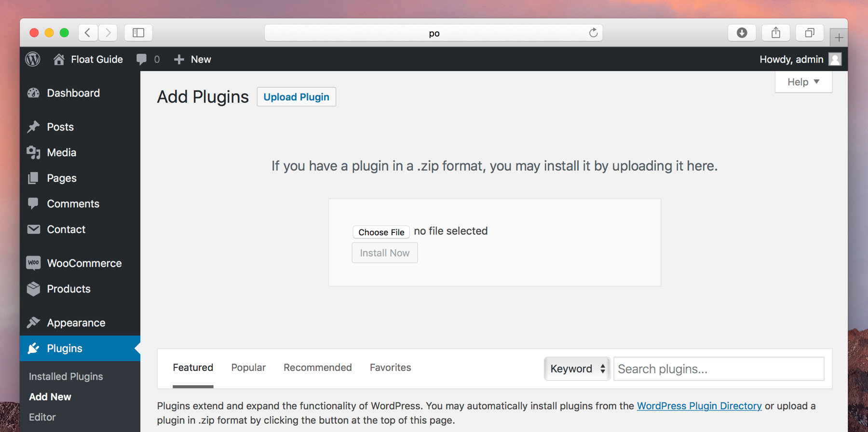Open plugin Editor submenu
Viewport: 868px width, 432px height.
[x=42, y=417]
